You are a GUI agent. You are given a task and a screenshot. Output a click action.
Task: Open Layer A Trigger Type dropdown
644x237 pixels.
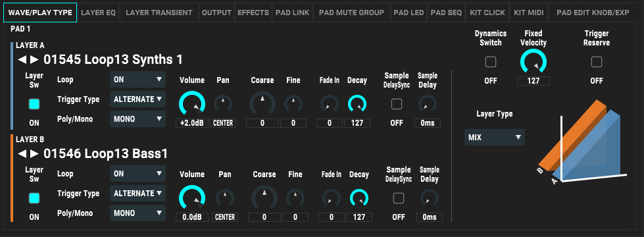tap(137, 99)
